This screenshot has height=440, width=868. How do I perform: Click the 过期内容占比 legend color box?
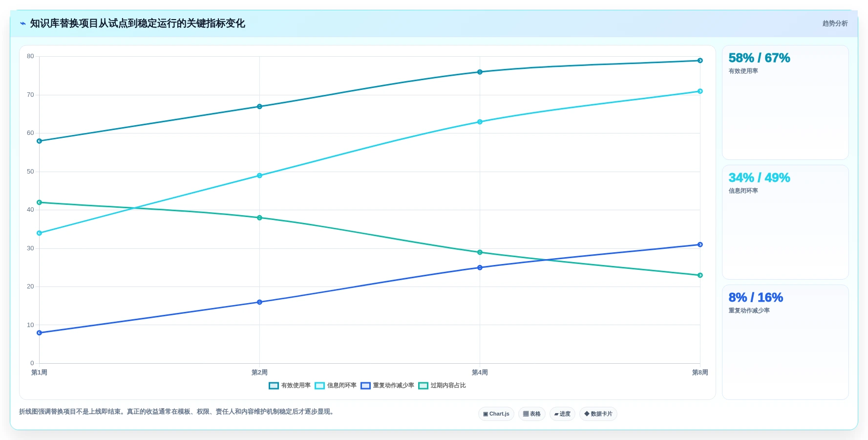(x=423, y=385)
